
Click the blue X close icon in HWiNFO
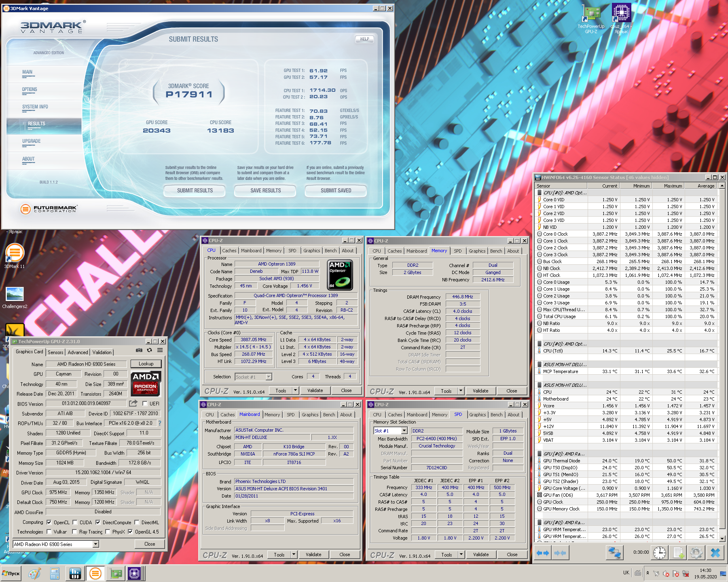point(715,553)
